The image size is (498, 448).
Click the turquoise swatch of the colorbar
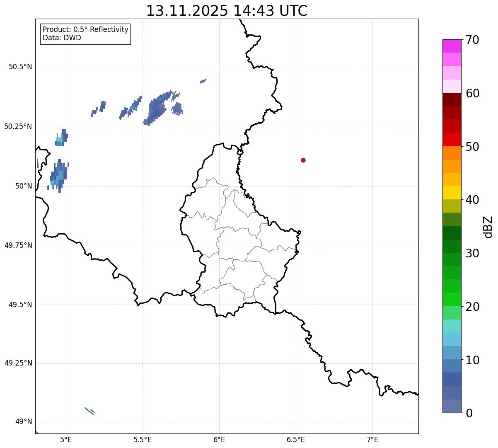pos(452,326)
